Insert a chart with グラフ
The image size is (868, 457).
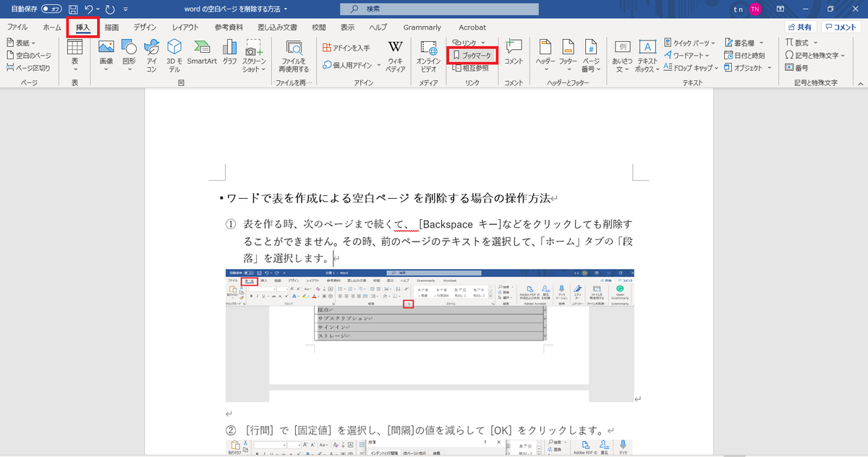[230, 52]
